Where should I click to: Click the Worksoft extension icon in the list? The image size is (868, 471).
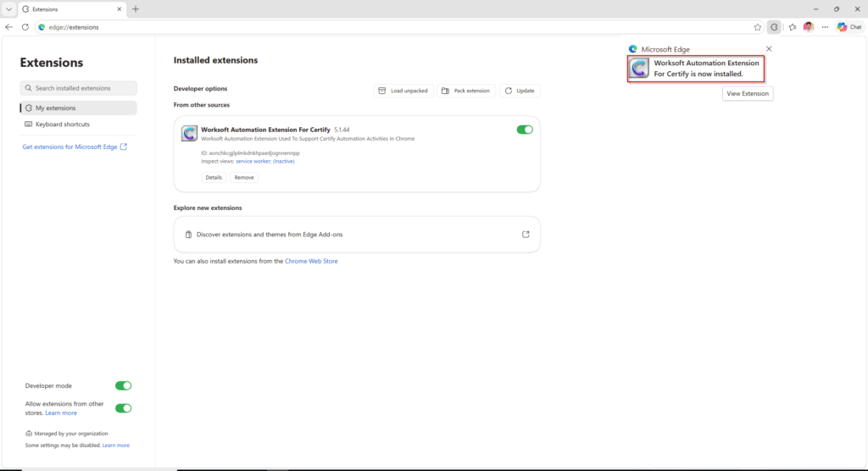click(189, 133)
